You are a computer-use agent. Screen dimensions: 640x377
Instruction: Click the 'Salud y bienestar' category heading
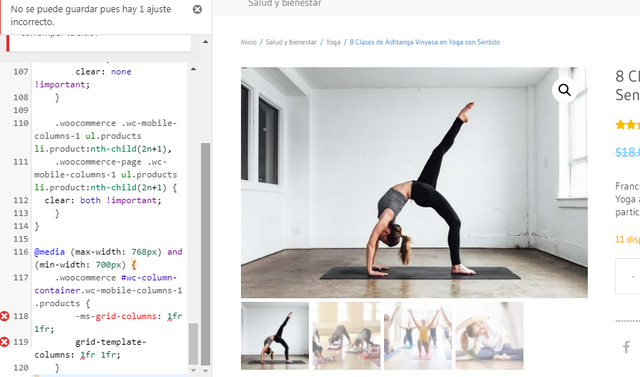pyautogui.click(x=284, y=4)
